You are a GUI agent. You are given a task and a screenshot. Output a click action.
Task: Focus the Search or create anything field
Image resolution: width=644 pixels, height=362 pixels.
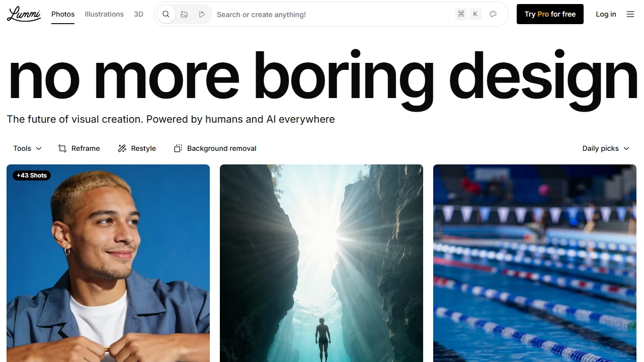pyautogui.click(x=332, y=15)
